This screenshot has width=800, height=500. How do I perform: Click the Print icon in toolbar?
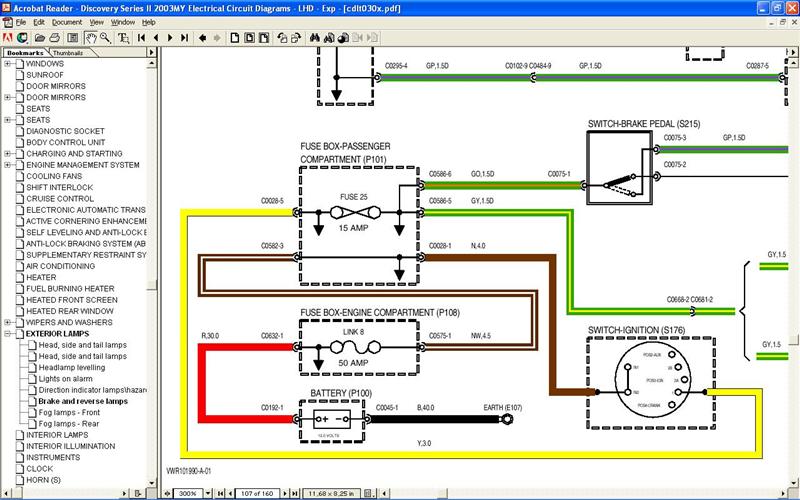[x=55, y=38]
